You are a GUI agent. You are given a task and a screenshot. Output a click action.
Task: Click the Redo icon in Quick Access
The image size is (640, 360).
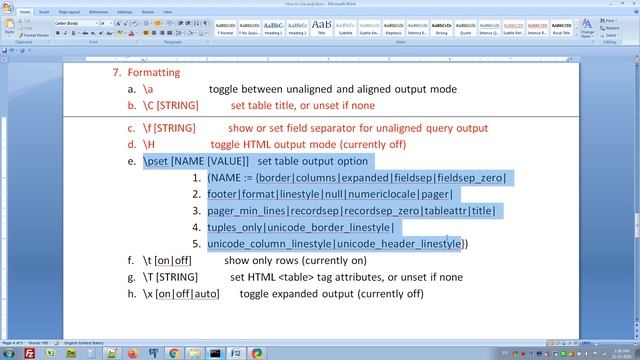pos(22,51)
